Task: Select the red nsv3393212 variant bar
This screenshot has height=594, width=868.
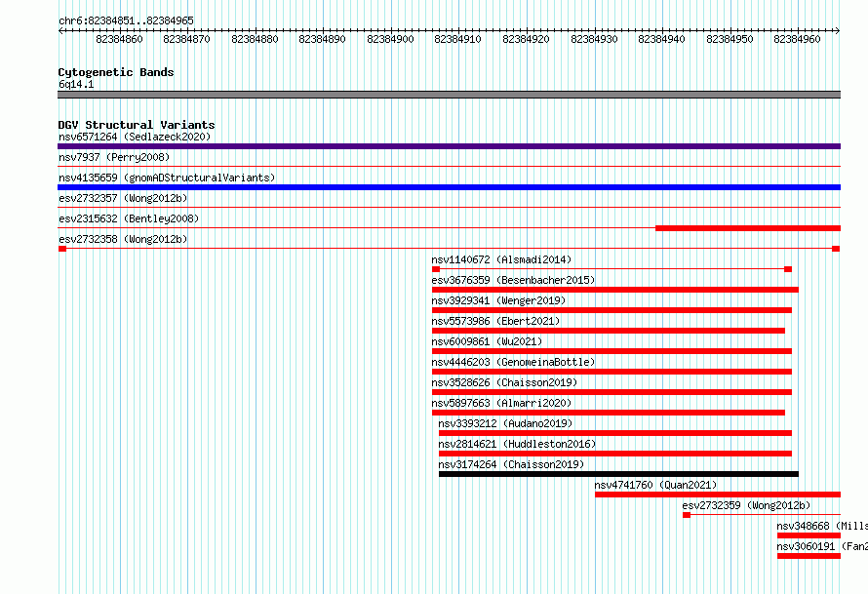Action: pyautogui.click(x=615, y=433)
